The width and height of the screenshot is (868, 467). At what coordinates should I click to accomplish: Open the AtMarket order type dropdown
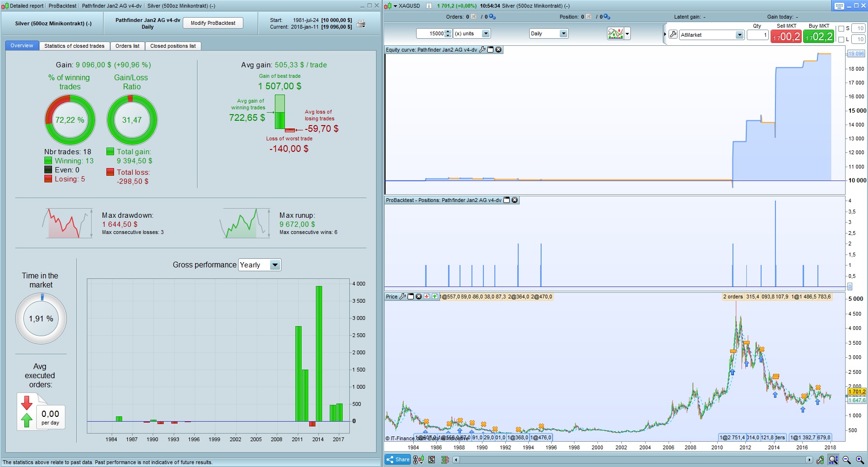[711, 35]
